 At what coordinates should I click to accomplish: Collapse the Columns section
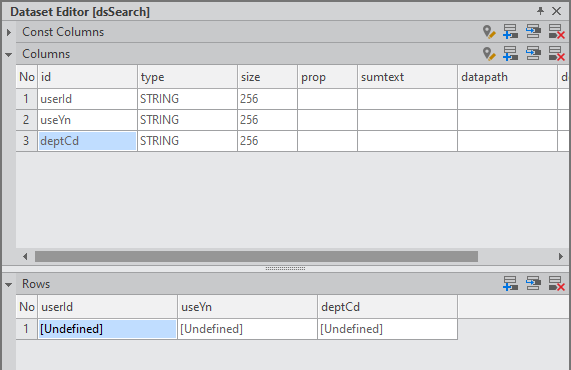pyautogui.click(x=9, y=55)
